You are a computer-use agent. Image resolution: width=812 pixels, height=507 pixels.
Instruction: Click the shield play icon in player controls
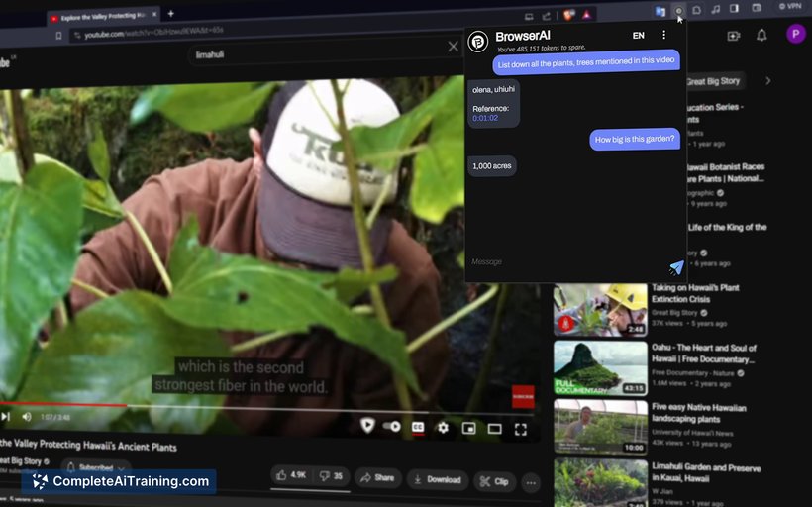pos(367,425)
